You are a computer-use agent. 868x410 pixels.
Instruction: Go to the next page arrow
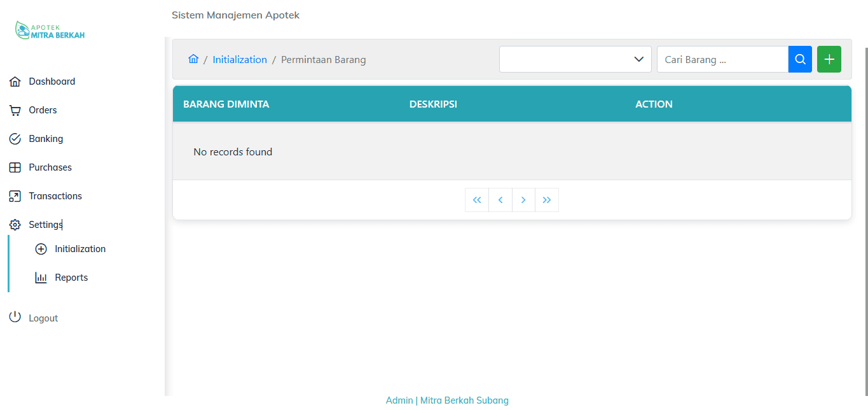click(523, 200)
